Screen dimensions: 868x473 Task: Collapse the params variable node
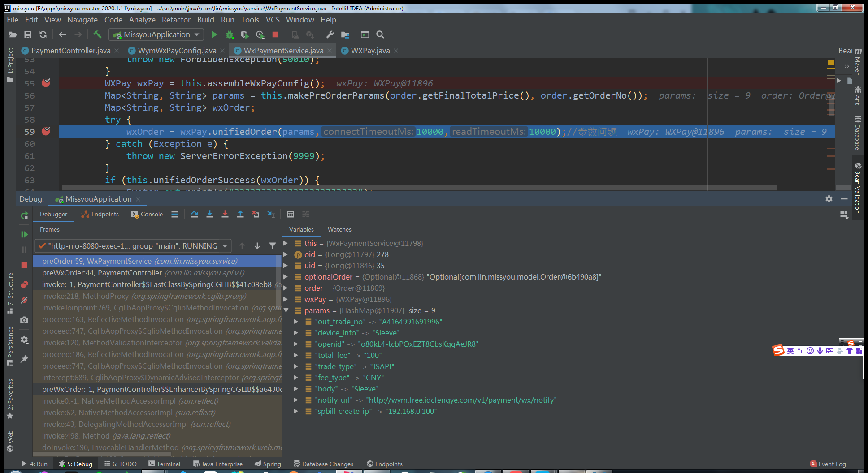(286, 310)
